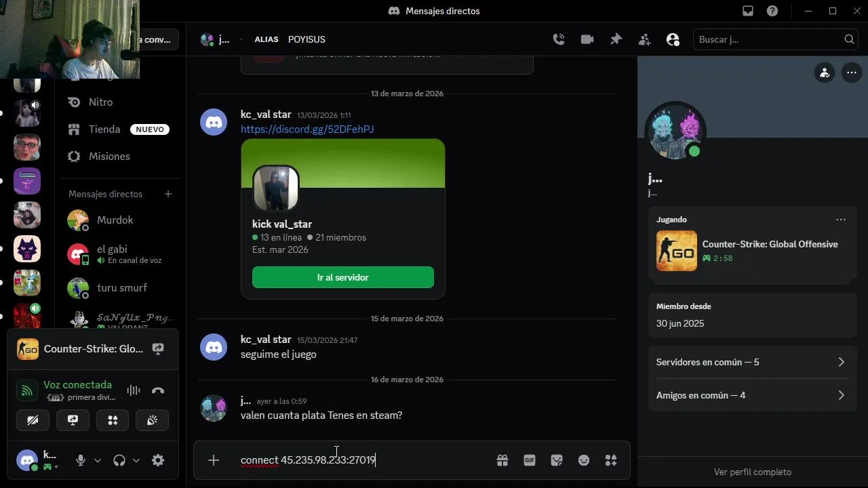This screenshot has width=868, height=488.
Task: Open the Misiones quests page
Action: (119, 156)
